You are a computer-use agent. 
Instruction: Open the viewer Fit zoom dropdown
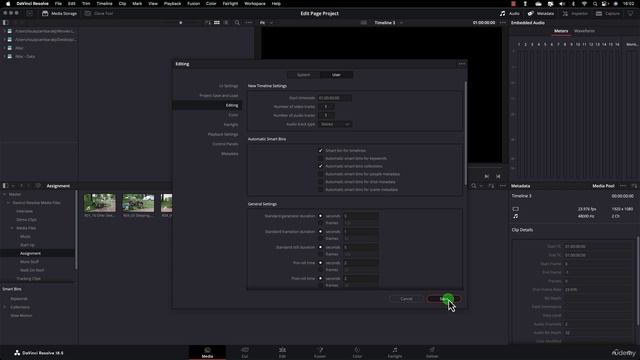click(x=266, y=23)
